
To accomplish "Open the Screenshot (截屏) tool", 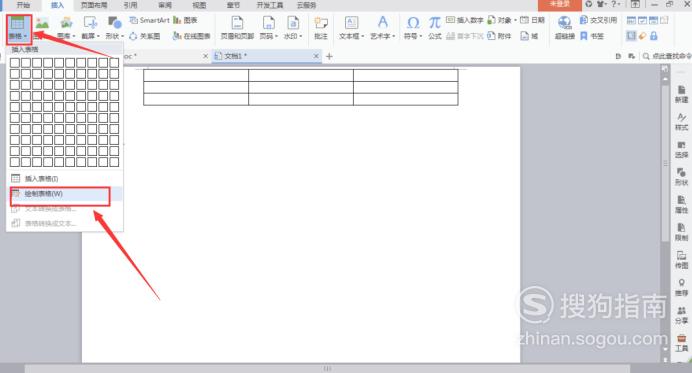I will pos(90,28).
